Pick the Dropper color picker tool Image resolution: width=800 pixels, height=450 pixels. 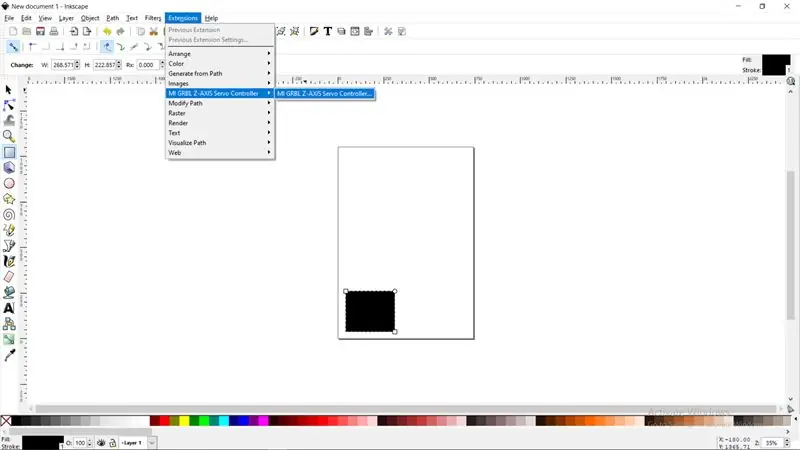pyautogui.click(x=9, y=355)
